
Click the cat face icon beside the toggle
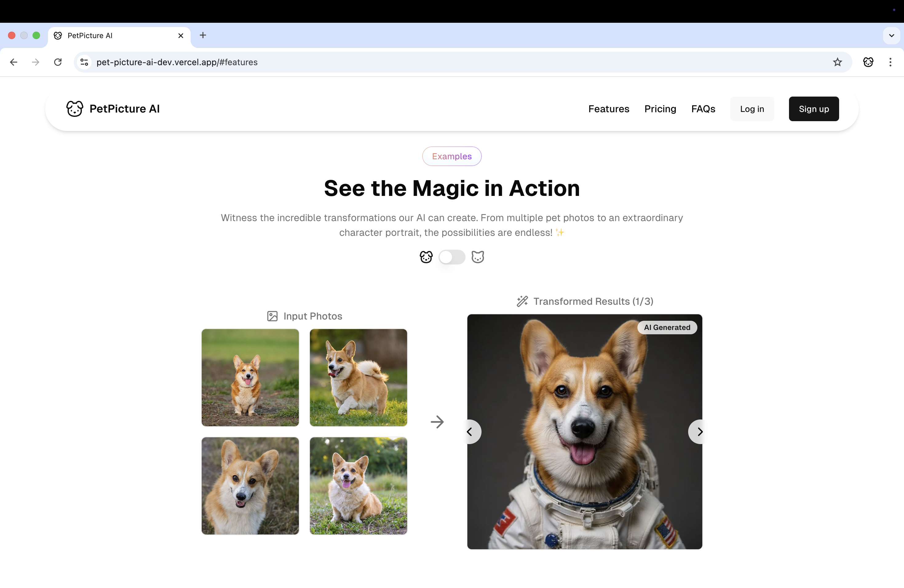478,257
